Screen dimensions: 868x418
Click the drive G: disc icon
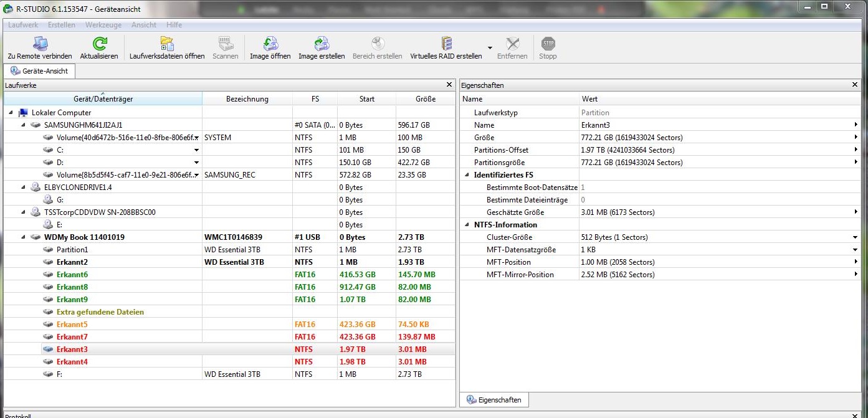tap(49, 200)
